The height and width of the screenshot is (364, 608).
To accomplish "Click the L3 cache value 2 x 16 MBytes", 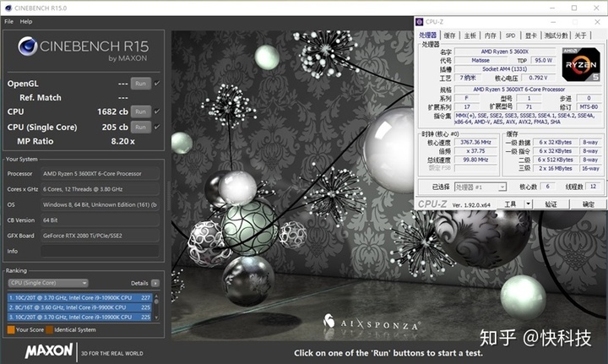I will click(555, 169).
